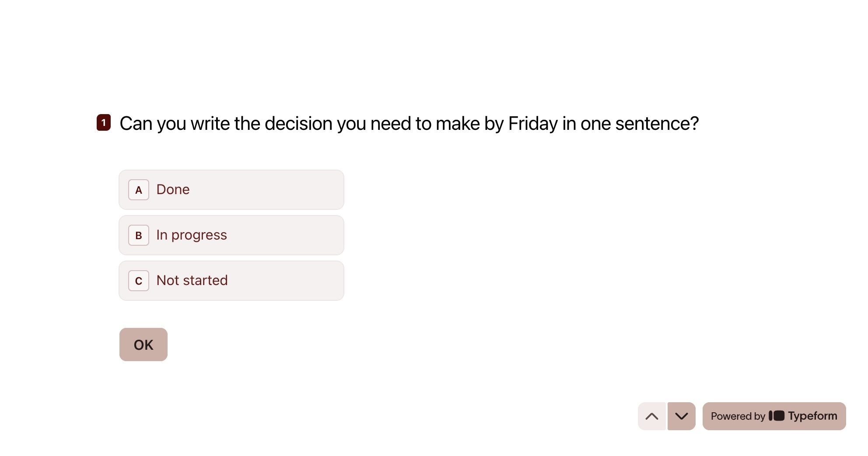Open the Powered by Typeform link
This screenshot has width=868, height=456.
(x=773, y=416)
